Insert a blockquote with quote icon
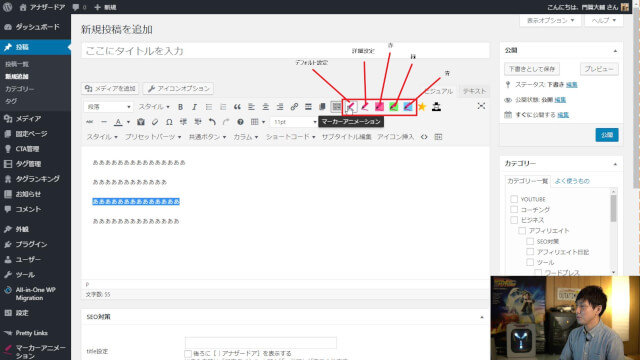640x360 pixels. pyautogui.click(x=237, y=107)
